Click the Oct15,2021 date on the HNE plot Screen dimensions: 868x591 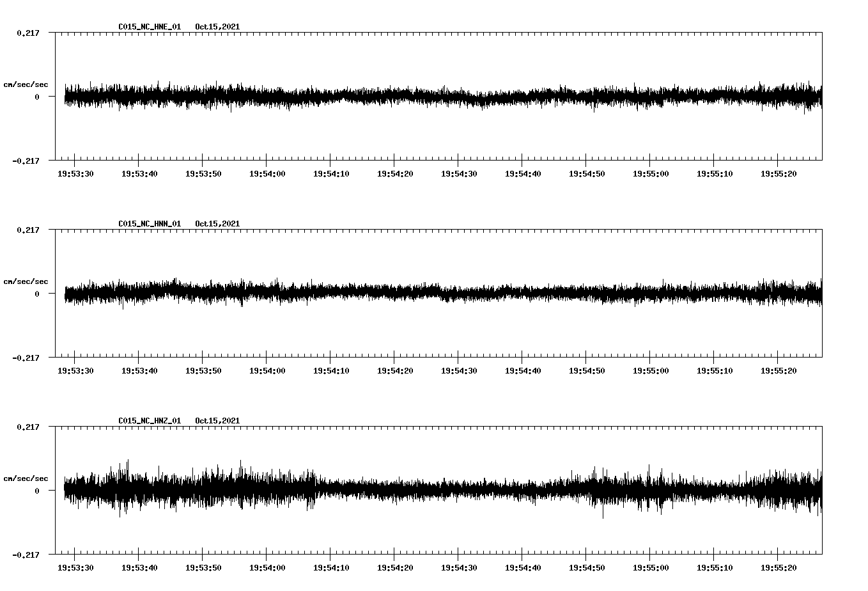pos(217,27)
